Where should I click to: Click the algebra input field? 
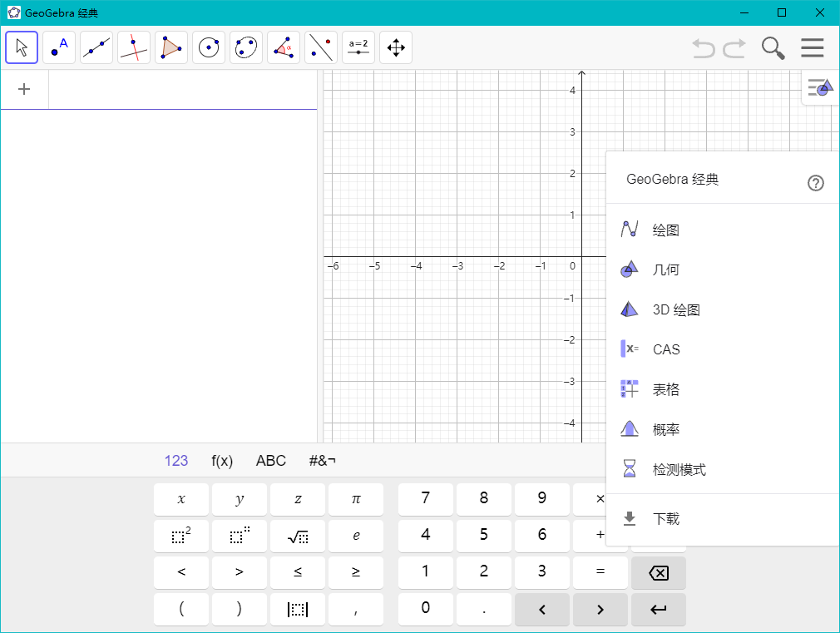pos(183,90)
